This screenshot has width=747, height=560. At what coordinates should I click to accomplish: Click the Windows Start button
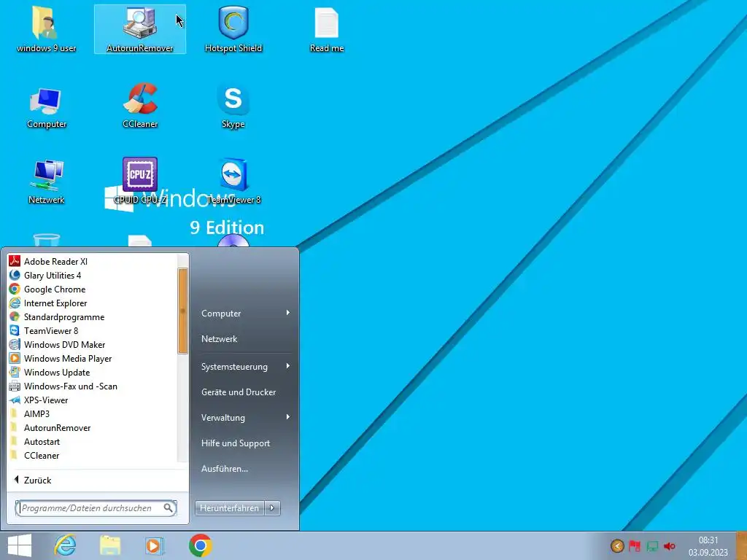(x=20, y=545)
